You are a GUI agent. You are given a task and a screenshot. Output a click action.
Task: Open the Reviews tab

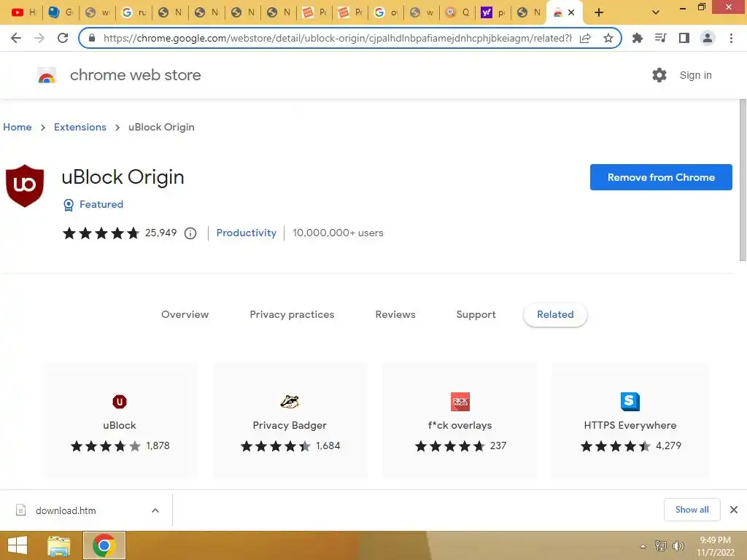pos(395,315)
